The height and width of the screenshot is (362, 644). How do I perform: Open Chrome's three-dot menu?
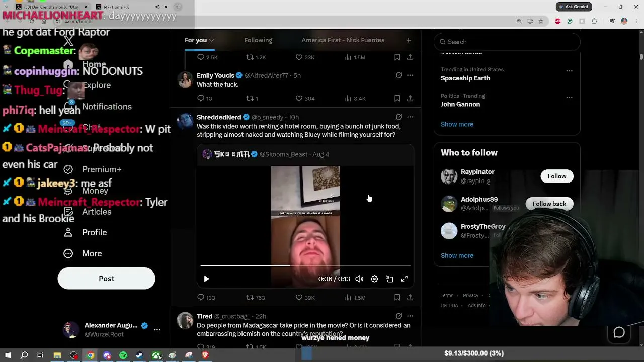coord(635,21)
